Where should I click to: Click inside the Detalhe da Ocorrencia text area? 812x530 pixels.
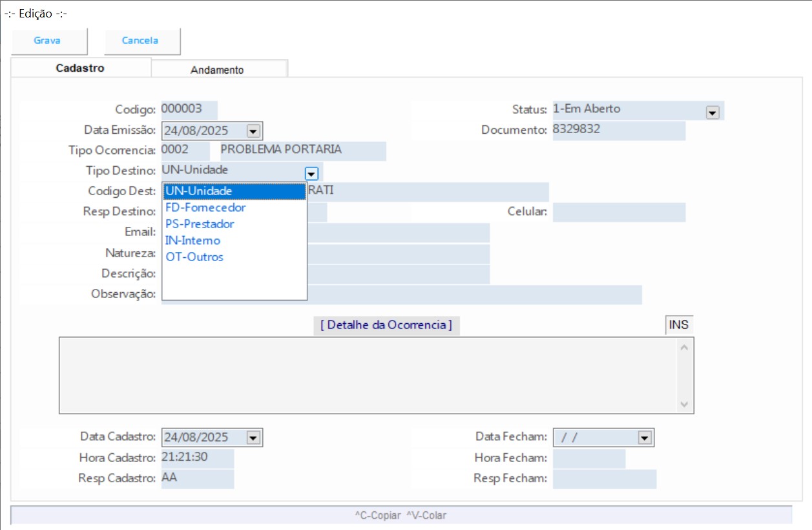point(368,375)
